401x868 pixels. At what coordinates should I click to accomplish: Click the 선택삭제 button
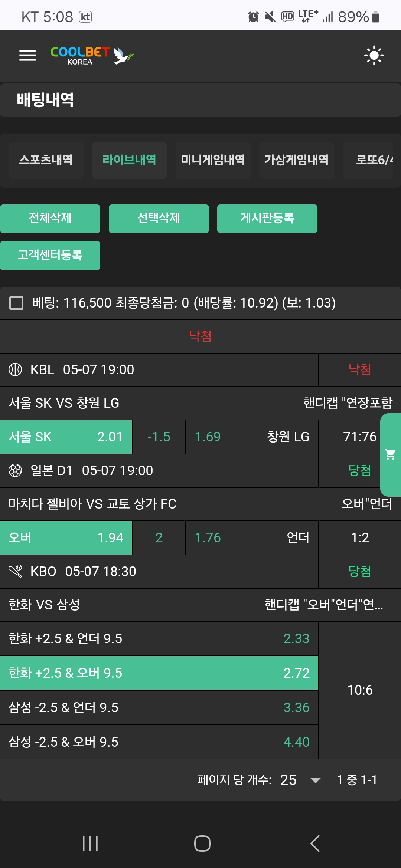(159, 218)
